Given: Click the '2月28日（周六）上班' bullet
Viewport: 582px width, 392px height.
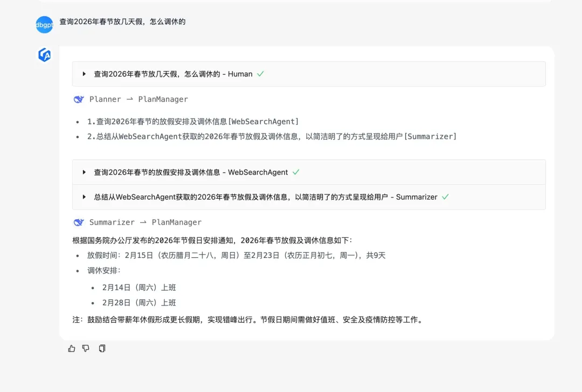Looking at the screenshot, I should click(x=139, y=303).
